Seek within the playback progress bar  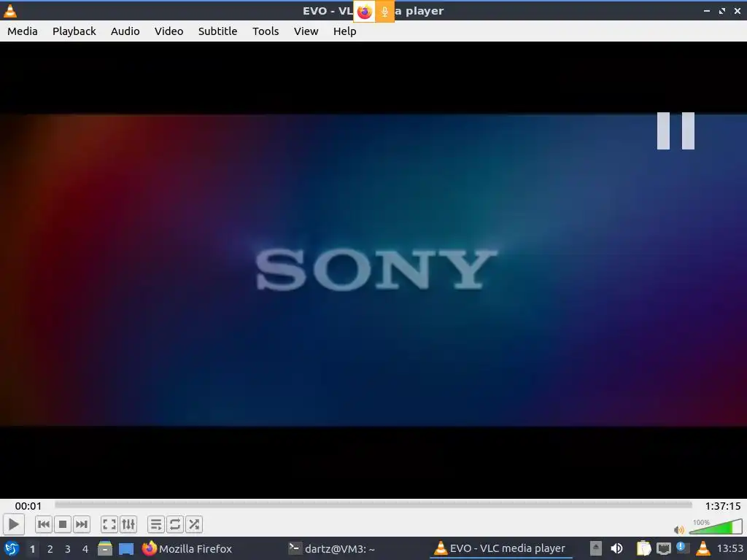coord(373,505)
